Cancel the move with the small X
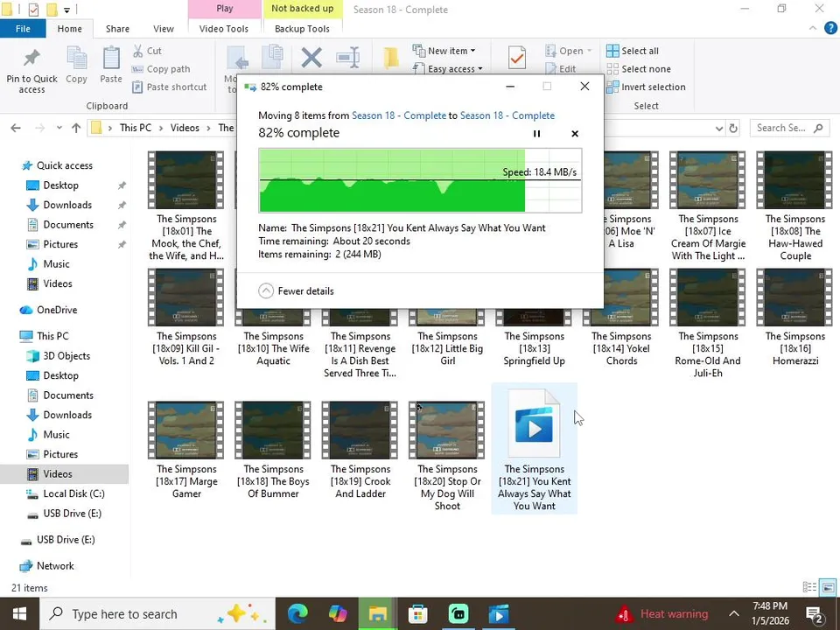 click(x=575, y=134)
